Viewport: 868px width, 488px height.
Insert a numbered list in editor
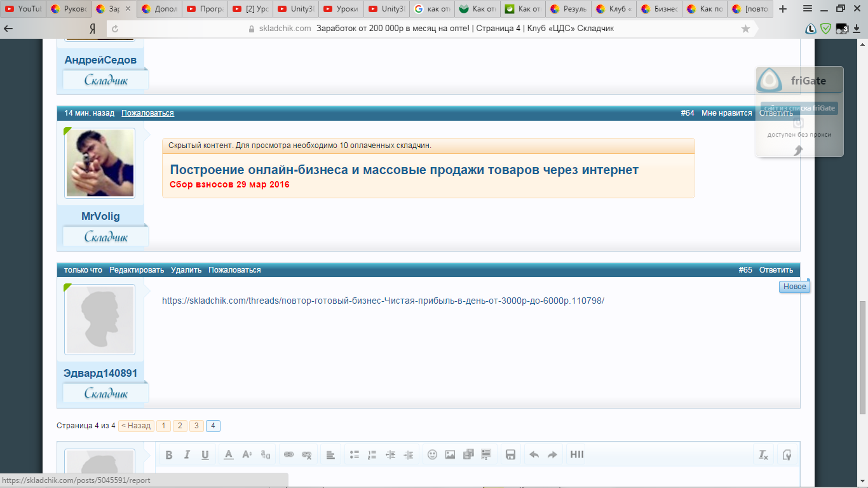[x=372, y=454]
